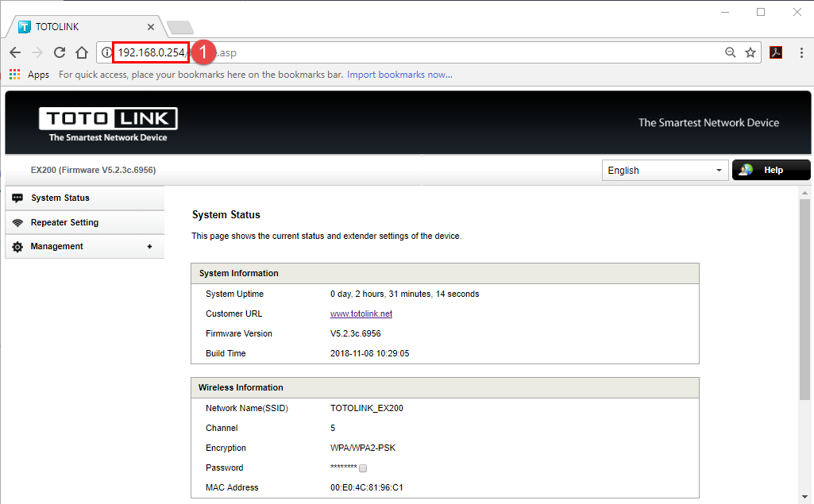Expand the Management submenu plus sign
Viewport: 814px width, 504px height.
(149, 247)
